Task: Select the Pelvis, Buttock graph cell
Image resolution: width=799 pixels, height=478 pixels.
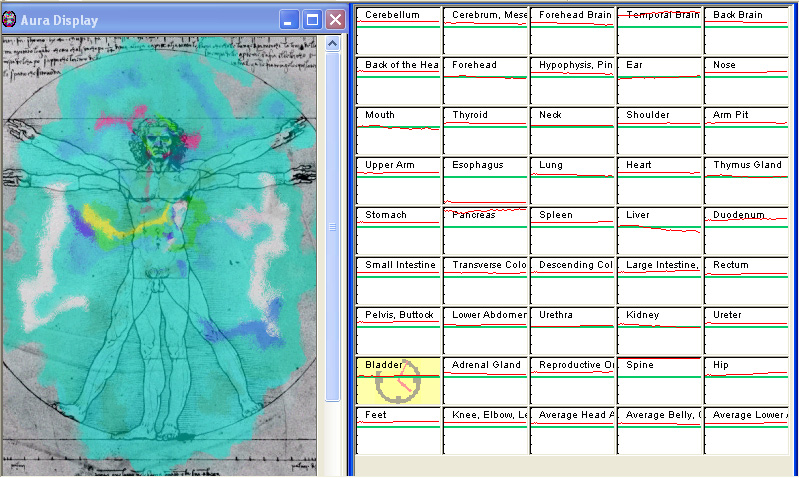Action: pyautogui.click(x=398, y=330)
